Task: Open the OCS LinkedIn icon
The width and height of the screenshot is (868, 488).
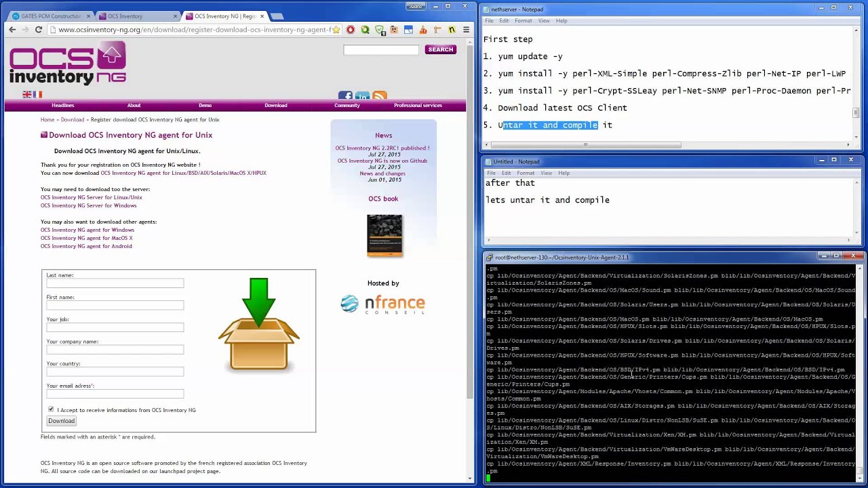Action: pos(362,96)
